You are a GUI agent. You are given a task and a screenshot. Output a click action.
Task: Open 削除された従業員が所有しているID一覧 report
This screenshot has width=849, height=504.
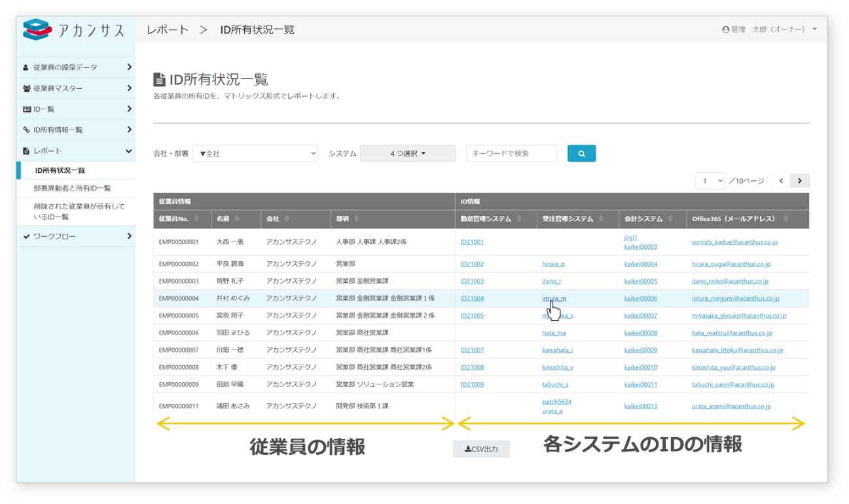click(79, 211)
